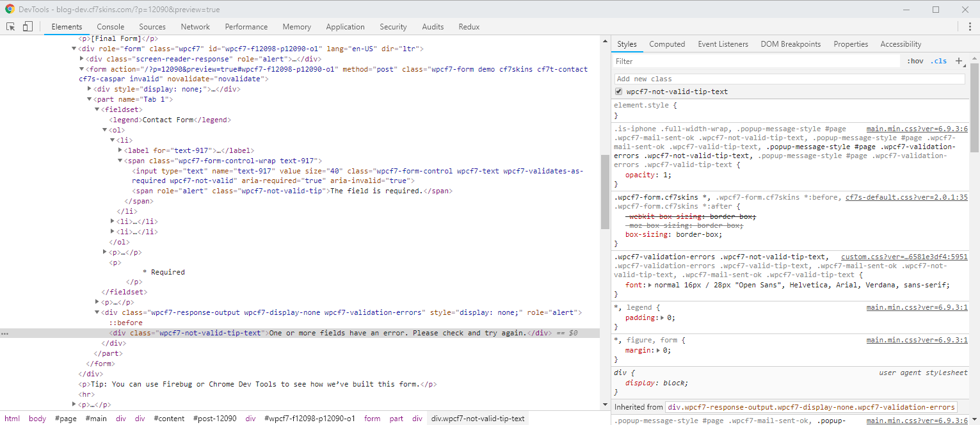The width and height of the screenshot is (980, 425).
Task: Expand the label for="text-917" node
Action: point(120,150)
